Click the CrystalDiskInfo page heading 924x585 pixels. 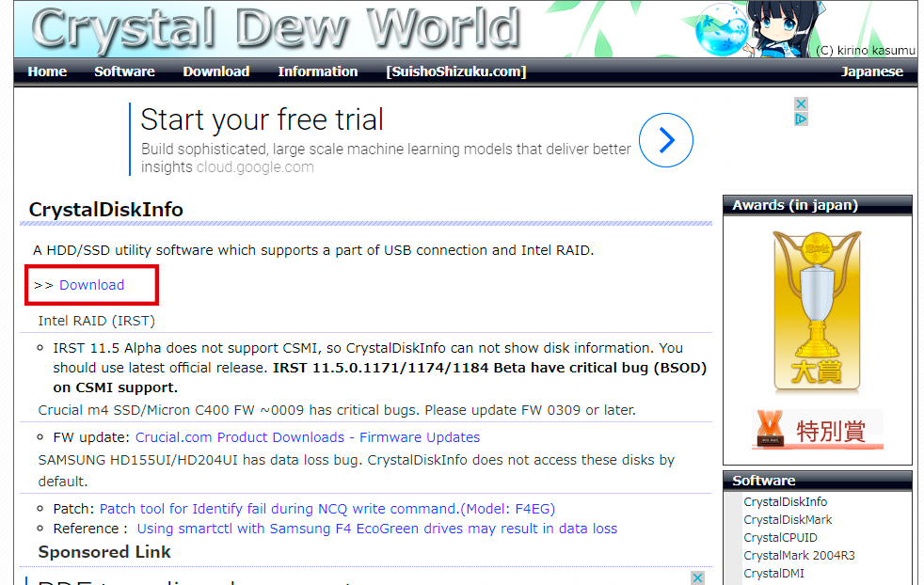[x=106, y=210]
